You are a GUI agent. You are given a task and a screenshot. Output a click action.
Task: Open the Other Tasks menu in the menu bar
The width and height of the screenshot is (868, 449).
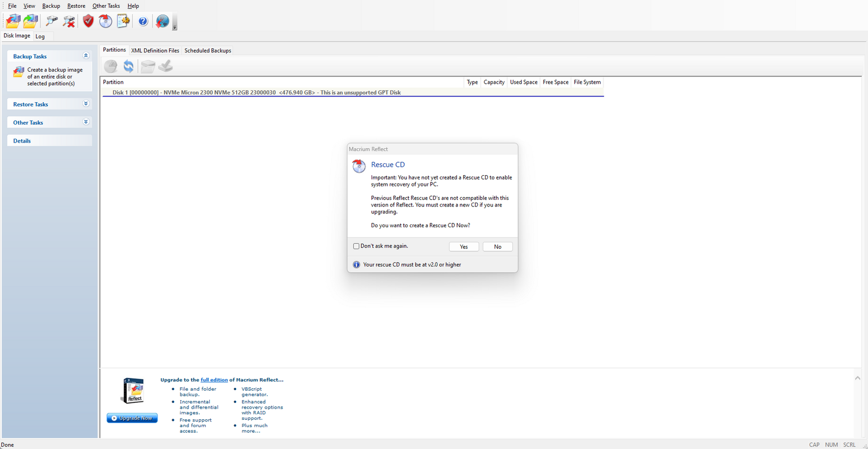[106, 6]
